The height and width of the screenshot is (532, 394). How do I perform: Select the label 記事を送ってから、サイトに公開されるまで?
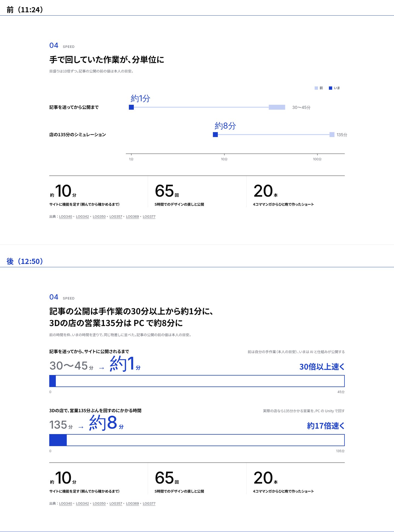pos(89,351)
